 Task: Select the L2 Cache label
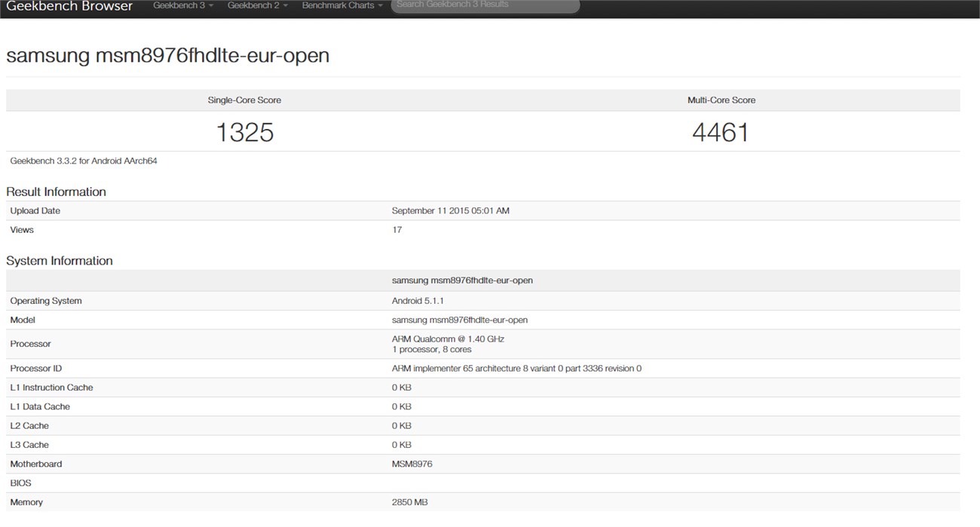pyautogui.click(x=29, y=426)
